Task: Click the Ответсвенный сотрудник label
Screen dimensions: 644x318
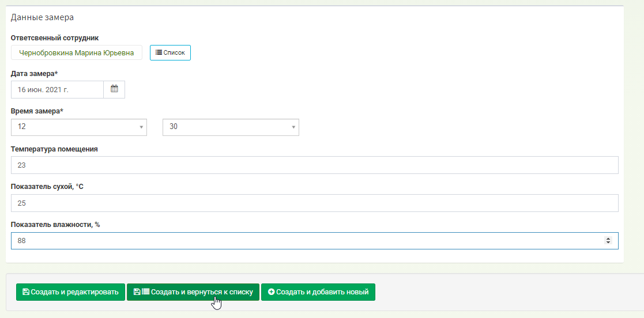Action: click(x=55, y=38)
